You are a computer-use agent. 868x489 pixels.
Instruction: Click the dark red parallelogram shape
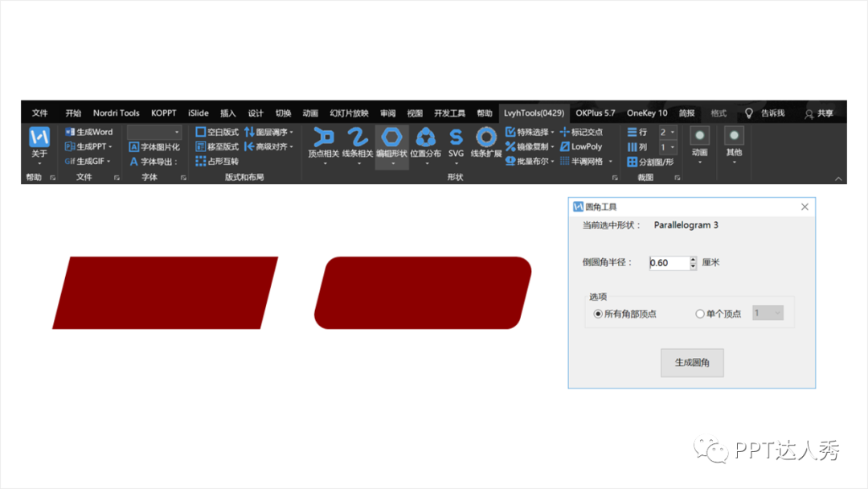(x=165, y=293)
